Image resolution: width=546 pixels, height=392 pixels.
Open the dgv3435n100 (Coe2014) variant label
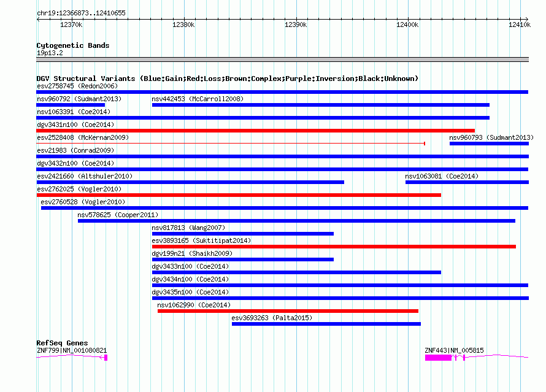[190, 292]
